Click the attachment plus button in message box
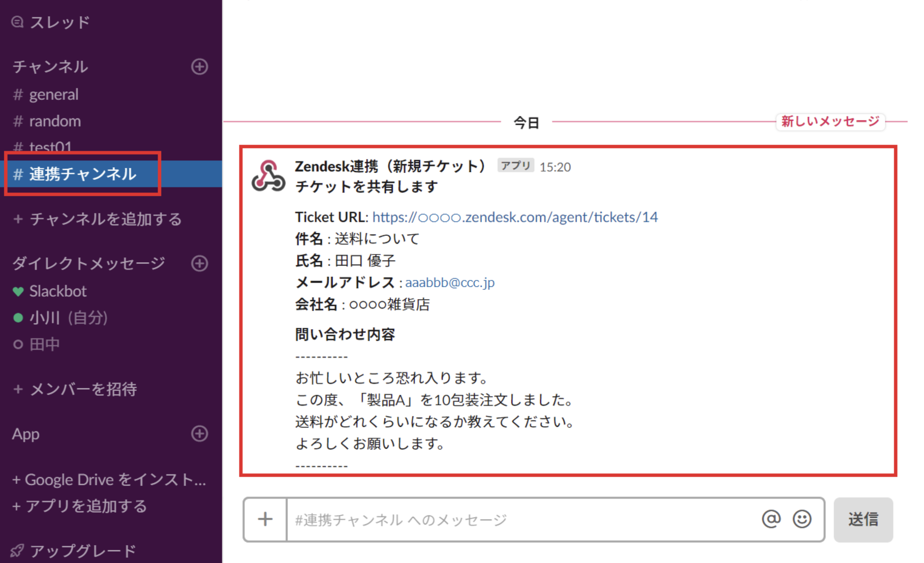Viewport: 924px width, 563px height. [x=265, y=519]
